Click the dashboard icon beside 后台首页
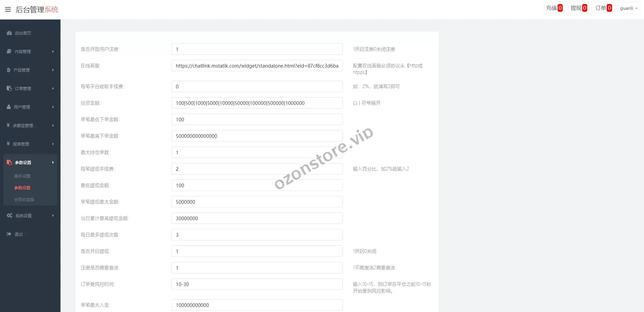 [9, 33]
